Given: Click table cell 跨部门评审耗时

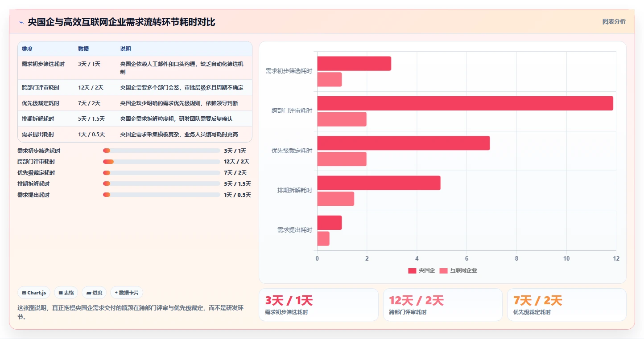Looking at the screenshot, I should [41, 88].
